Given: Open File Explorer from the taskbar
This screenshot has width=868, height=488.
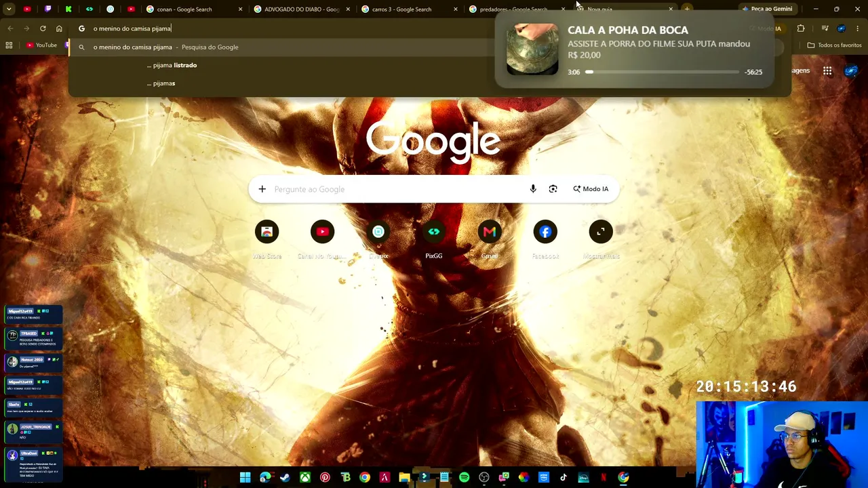Looking at the screenshot, I should tap(404, 478).
